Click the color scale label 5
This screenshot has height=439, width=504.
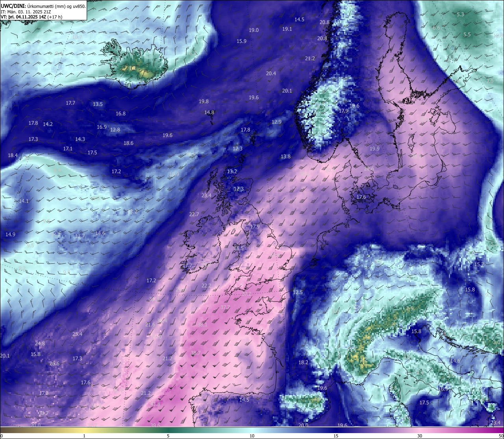pos(168,436)
